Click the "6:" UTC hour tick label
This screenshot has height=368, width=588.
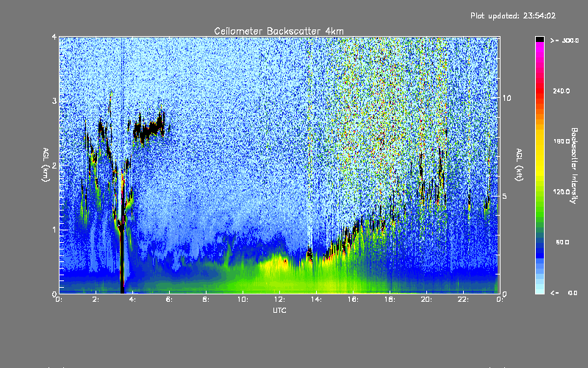[169, 300]
